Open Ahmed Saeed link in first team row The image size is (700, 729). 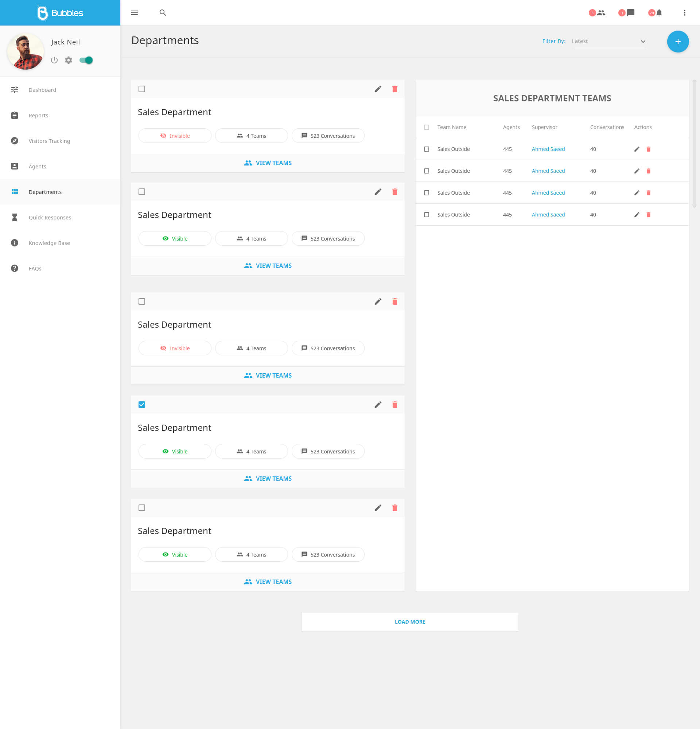click(548, 149)
